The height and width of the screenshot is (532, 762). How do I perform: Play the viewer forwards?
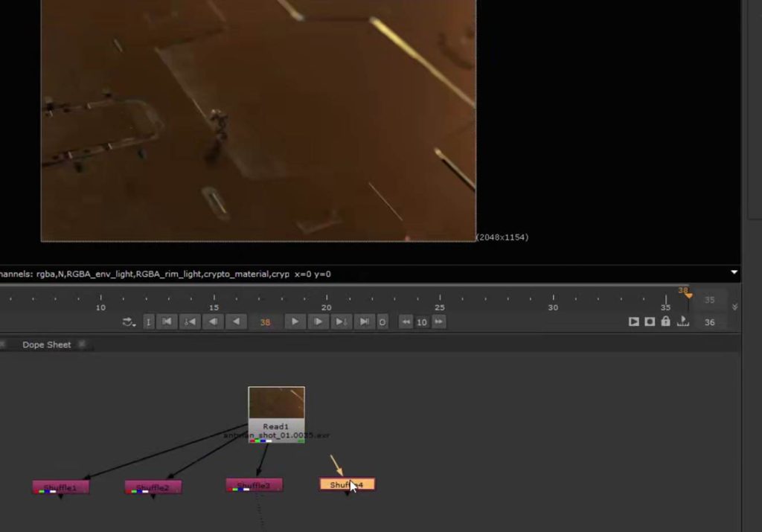tap(295, 322)
